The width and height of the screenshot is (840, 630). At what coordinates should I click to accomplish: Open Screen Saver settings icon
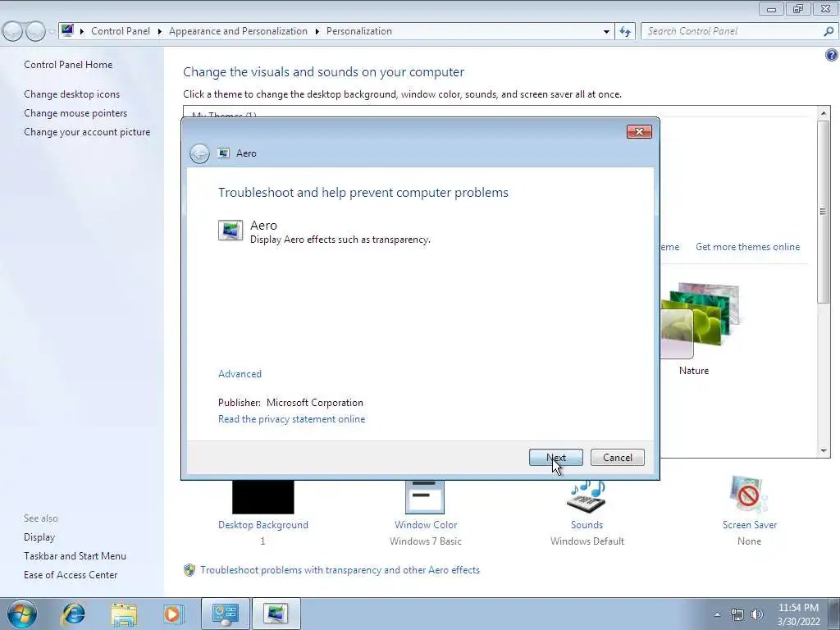coord(749,495)
